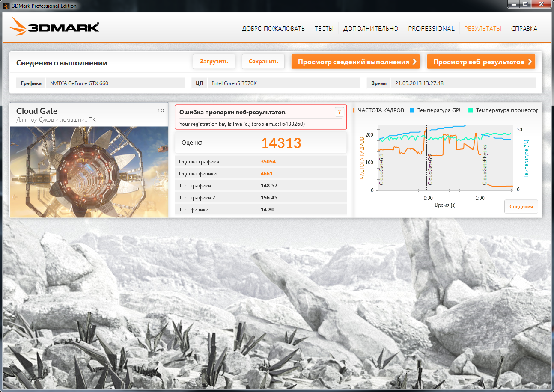Image resolution: width=554 pixels, height=392 pixels.
Task: Click the Cloud Gate preview thumbnail
Action: click(x=89, y=172)
